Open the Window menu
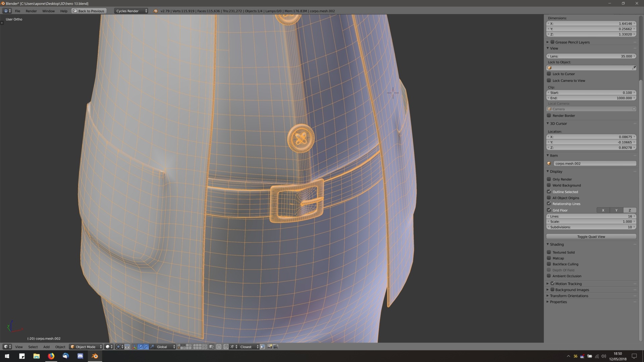Image resolution: width=644 pixels, height=362 pixels. click(x=48, y=11)
